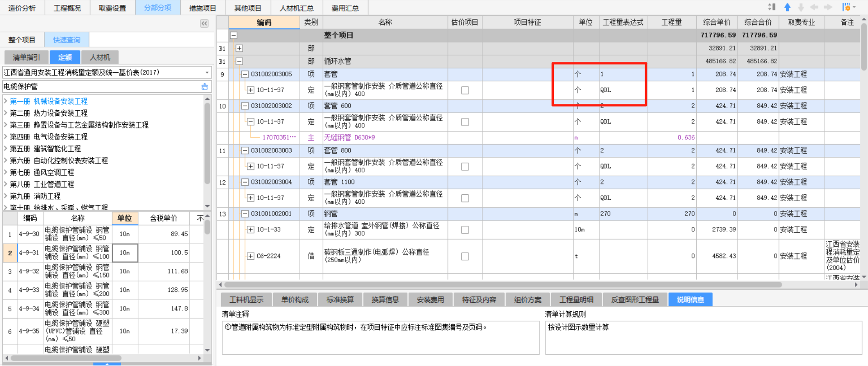Collapse item 031002003005 套管

[245, 74]
